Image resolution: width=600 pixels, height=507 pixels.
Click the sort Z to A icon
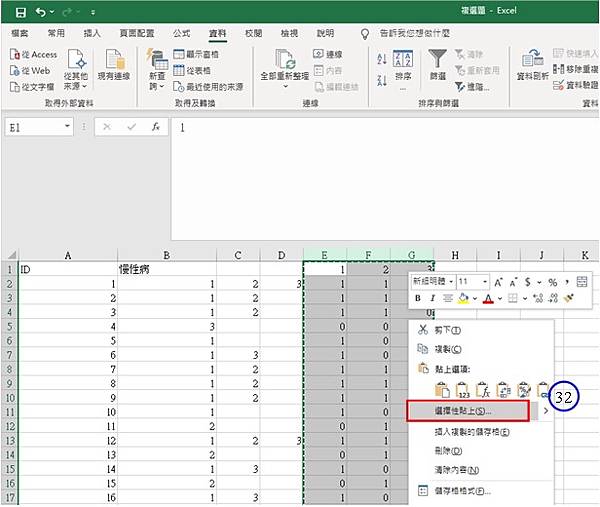(382, 80)
